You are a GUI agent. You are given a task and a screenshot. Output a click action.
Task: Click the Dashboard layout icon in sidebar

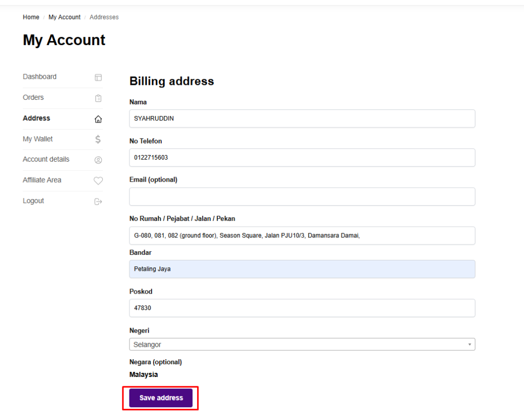pyautogui.click(x=98, y=77)
